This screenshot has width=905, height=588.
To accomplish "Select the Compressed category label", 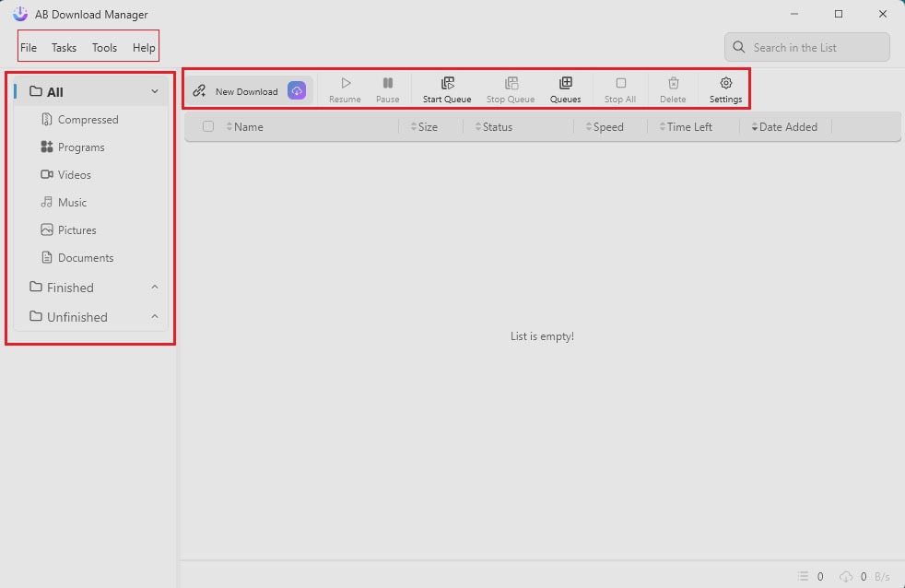I will coord(88,120).
